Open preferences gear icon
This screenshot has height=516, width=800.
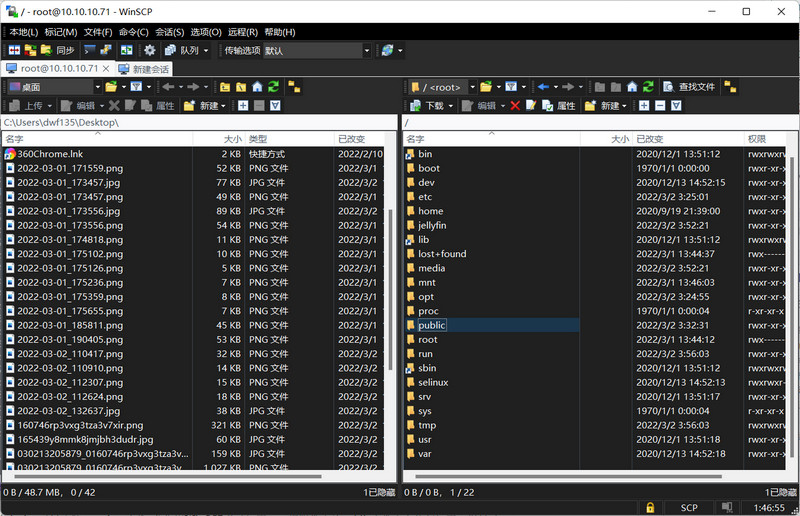pos(149,50)
